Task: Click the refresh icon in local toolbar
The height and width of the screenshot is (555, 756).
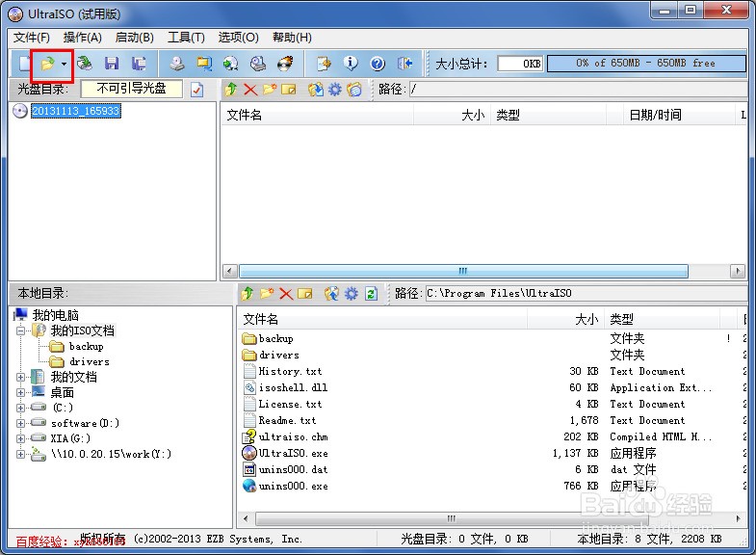Action: [371, 293]
